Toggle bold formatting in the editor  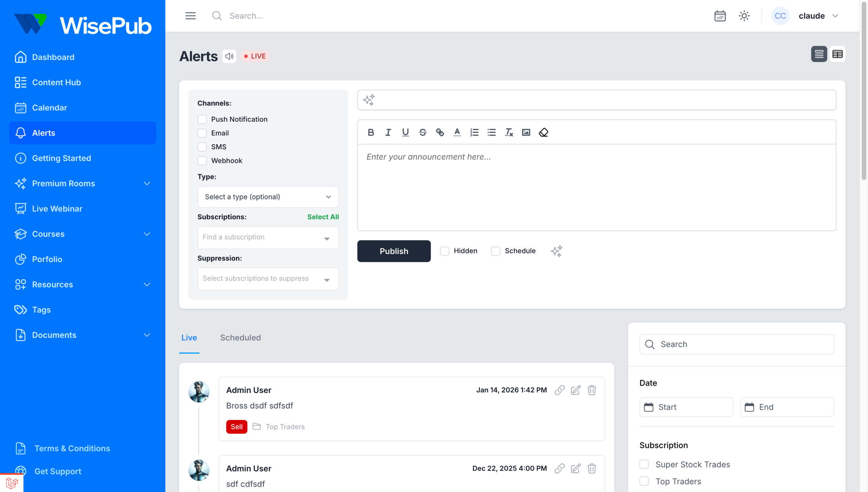point(371,132)
